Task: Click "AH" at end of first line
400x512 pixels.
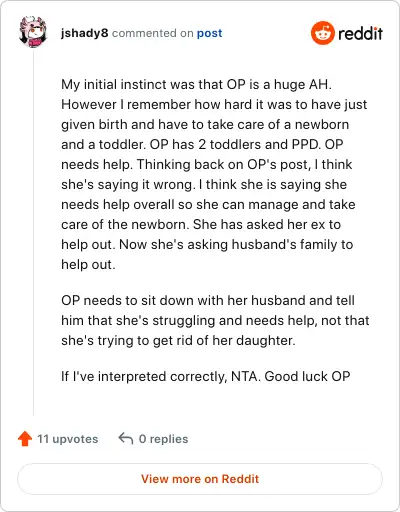Action: click(x=320, y=84)
